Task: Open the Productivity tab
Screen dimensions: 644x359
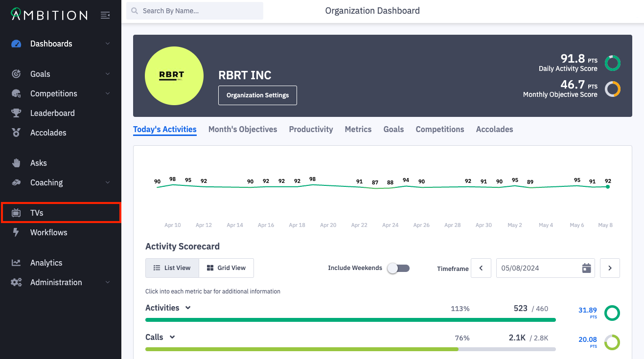Action: point(311,129)
